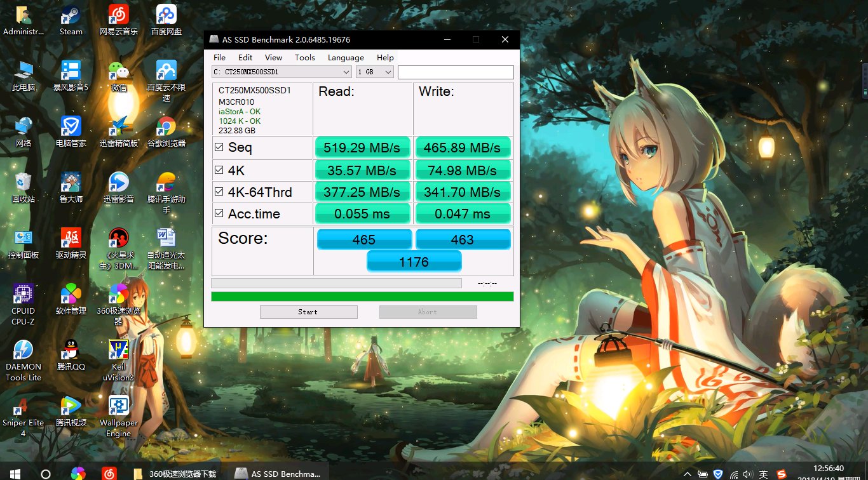Screen dimensions: 868x480
Task: Open the File menu
Action: [219, 57]
